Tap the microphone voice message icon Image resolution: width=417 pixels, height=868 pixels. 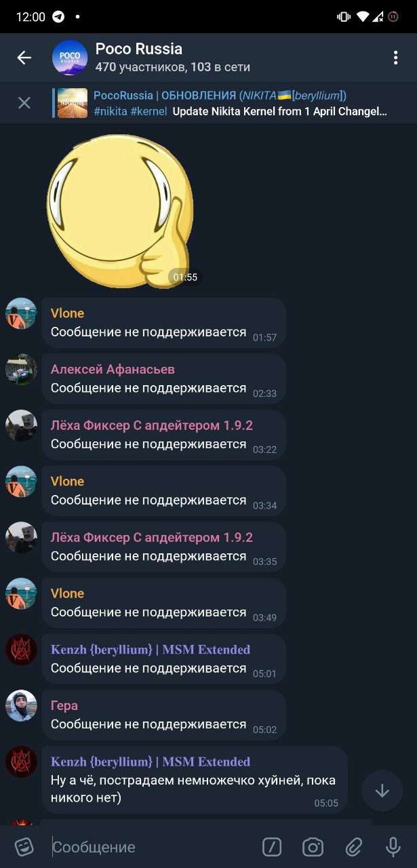click(x=393, y=847)
